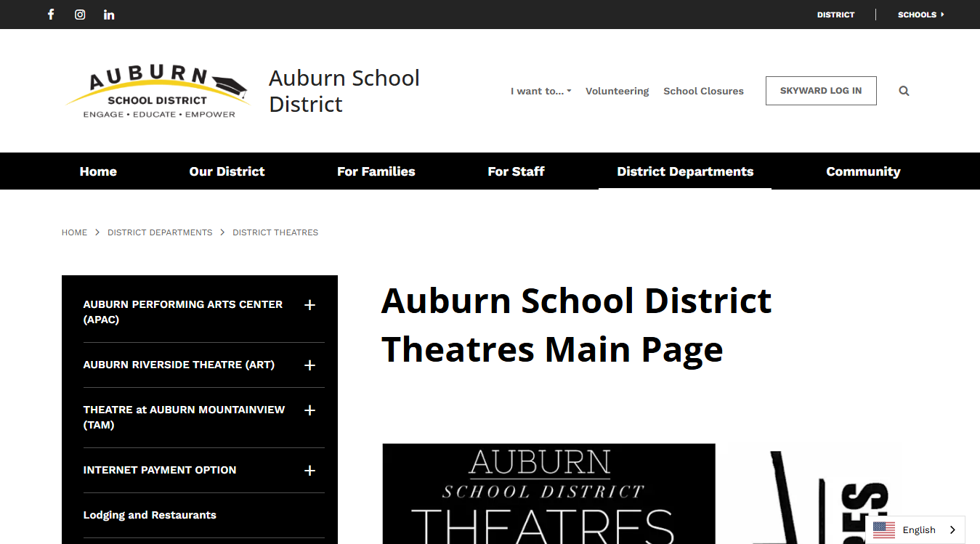Image resolution: width=980 pixels, height=544 pixels.
Task: Open the Facebook icon link
Action: pos(51,15)
